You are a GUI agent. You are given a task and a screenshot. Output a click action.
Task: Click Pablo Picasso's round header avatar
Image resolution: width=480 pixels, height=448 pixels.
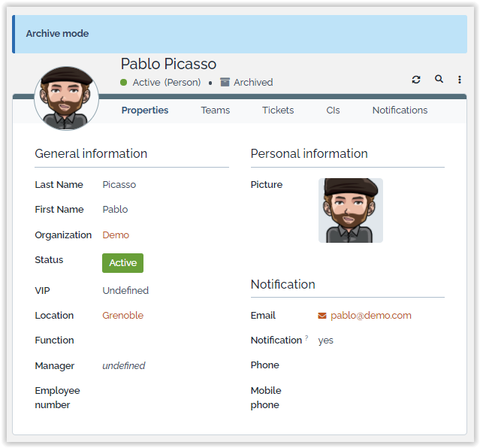[67, 98]
